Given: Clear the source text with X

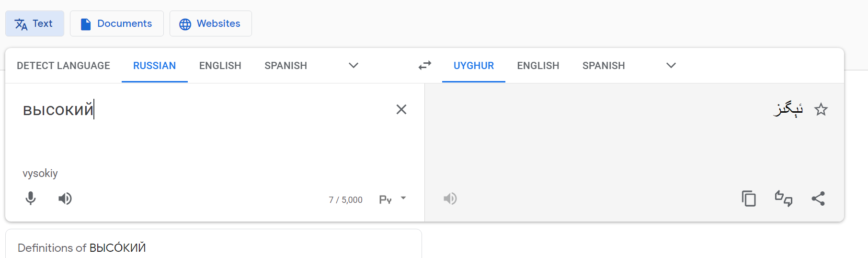Looking at the screenshot, I should (x=401, y=110).
